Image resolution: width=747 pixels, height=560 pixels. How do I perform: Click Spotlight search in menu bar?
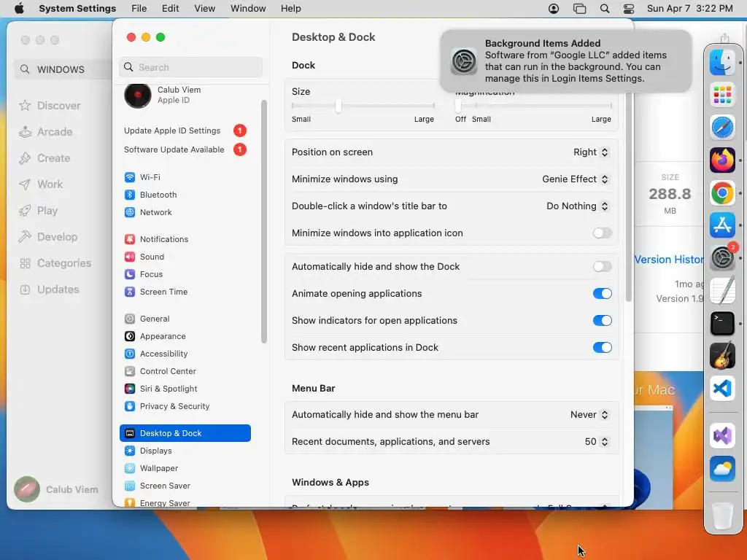pyautogui.click(x=605, y=9)
